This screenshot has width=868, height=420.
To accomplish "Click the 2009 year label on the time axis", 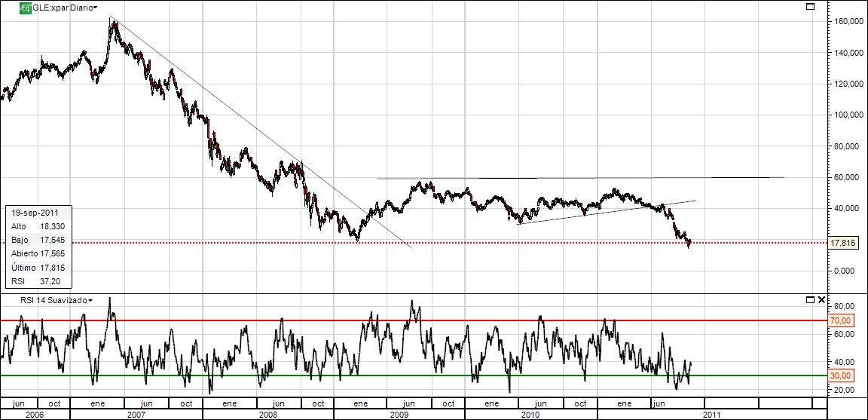I will coord(399,414).
